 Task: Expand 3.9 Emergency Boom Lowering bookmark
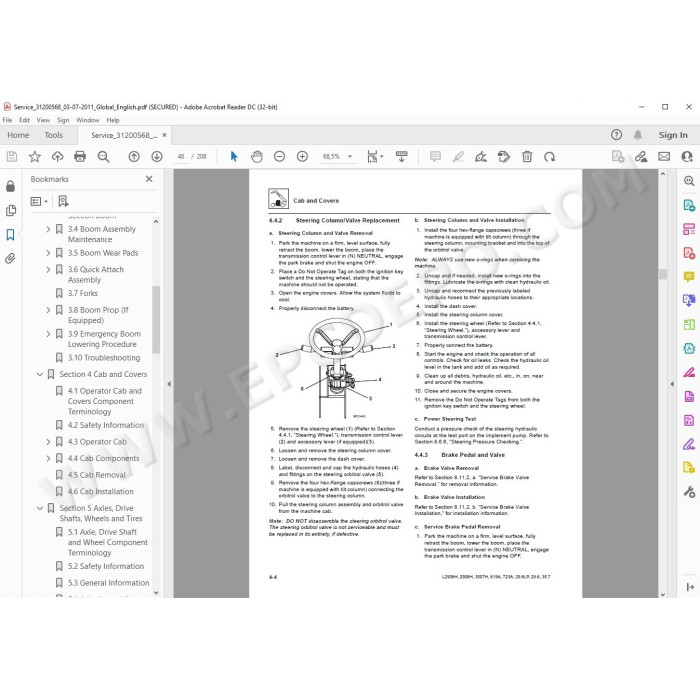coord(48,334)
